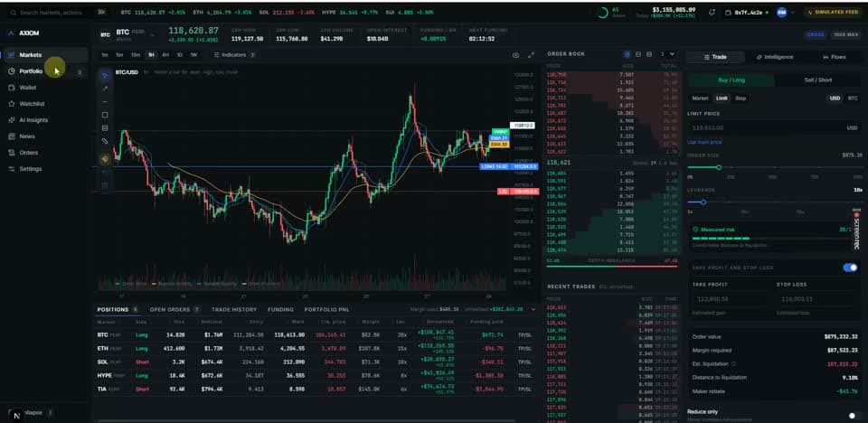This screenshot has height=423, width=868.
Task: Select the cursor tool in chart toolbar
Action: (x=105, y=75)
